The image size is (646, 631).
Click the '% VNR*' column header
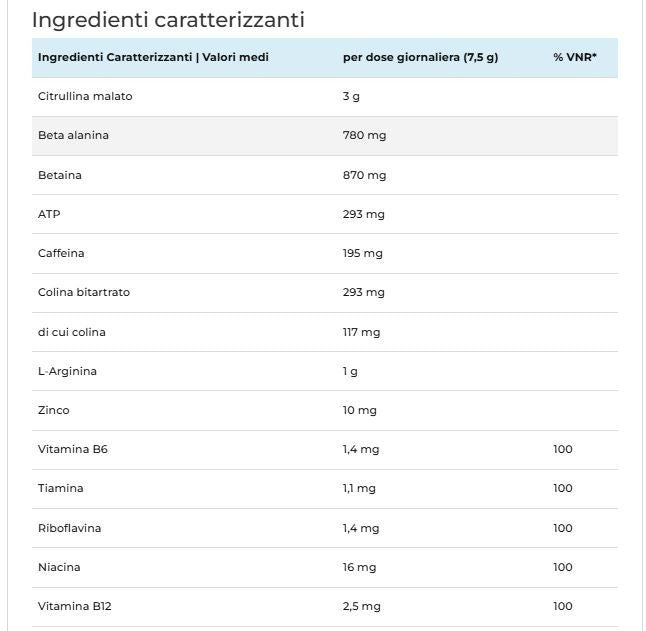(575, 57)
